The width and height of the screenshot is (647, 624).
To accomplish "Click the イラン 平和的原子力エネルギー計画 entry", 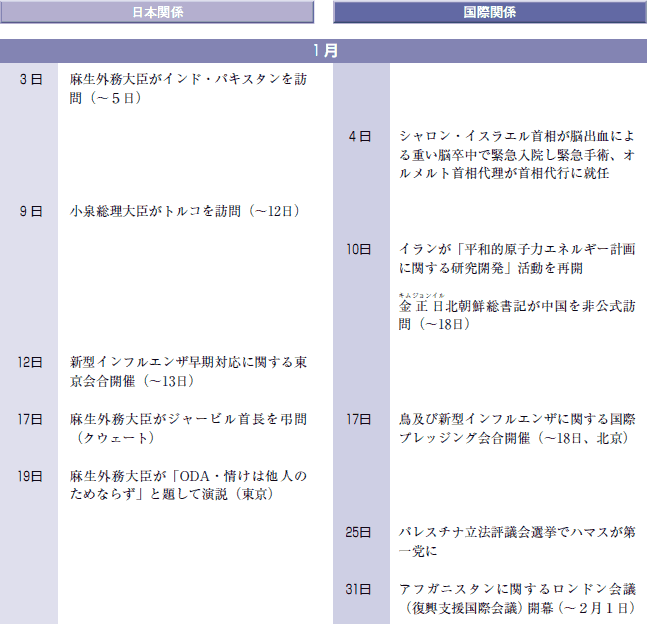I will [517, 258].
